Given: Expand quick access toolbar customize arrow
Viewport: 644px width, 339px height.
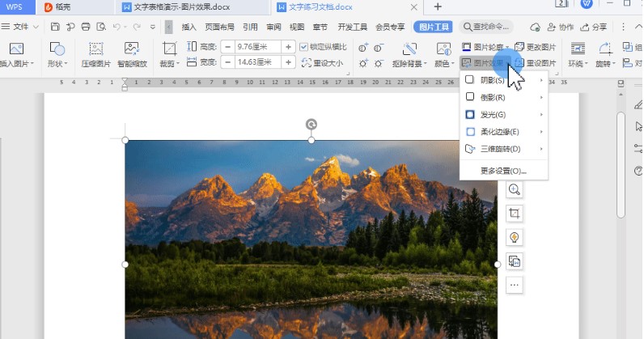Looking at the screenshot, I should coord(152,28).
